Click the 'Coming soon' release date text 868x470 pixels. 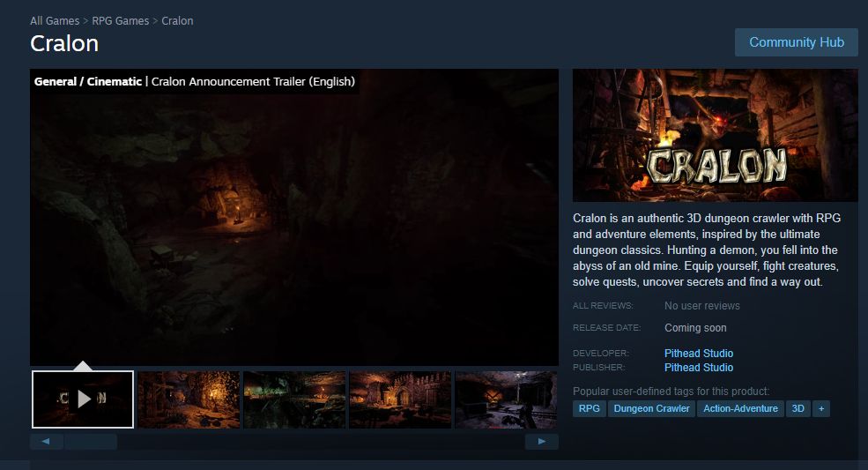pyautogui.click(x=695, y=328)
